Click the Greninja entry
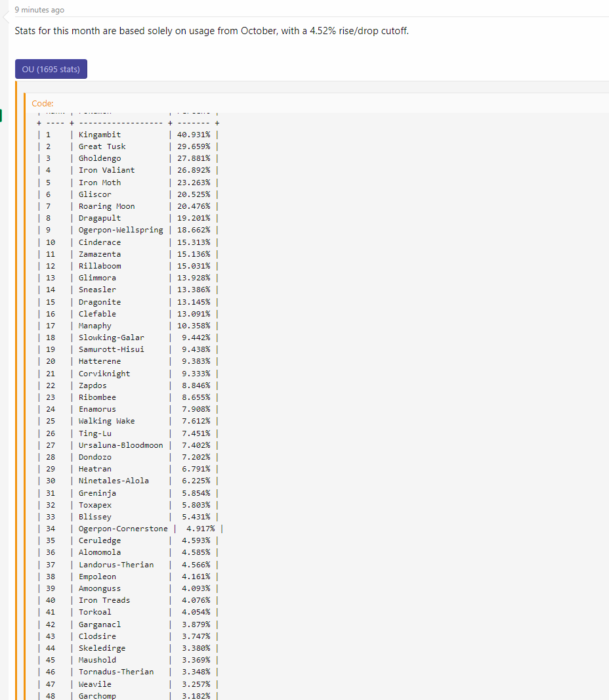 click(97, 493)
